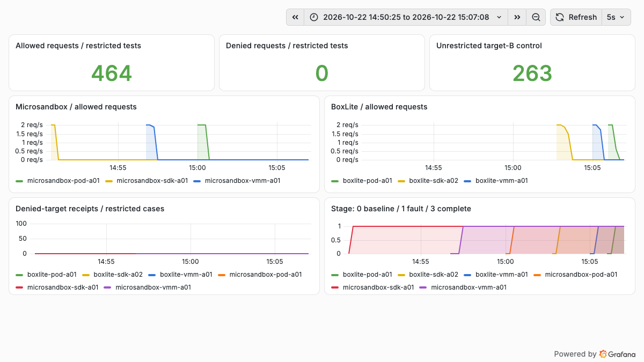Open Stage baseline/fault/complete panel title
The width and height of the screenshot is (644, 362).
tap(401, 209)
